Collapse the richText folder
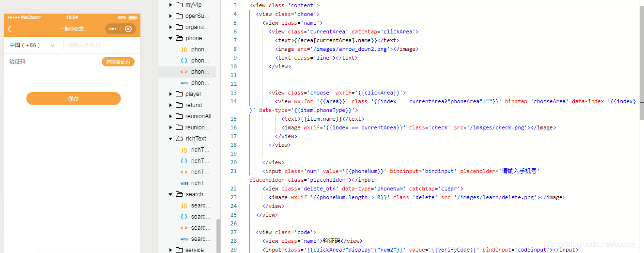This screenshot has width=644, height=253. [x=170, y=139]
